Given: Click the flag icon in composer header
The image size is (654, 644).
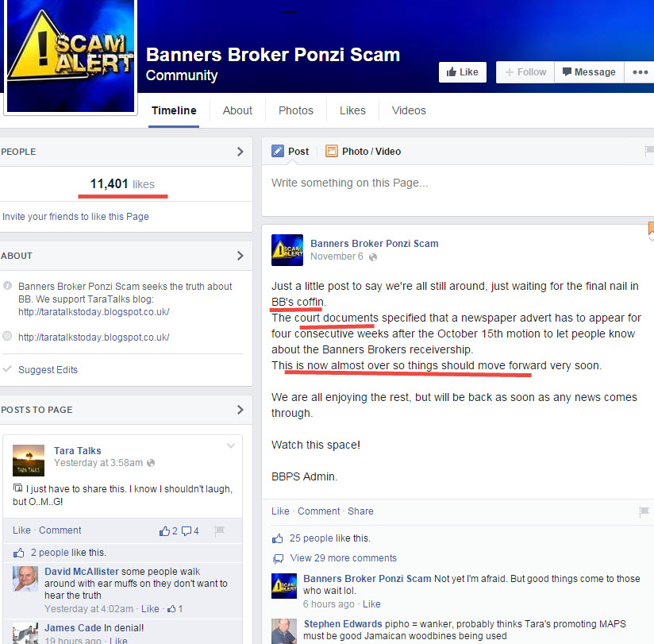Looking at the screenshot, I should pyautogui.click(x=649, y=150).
